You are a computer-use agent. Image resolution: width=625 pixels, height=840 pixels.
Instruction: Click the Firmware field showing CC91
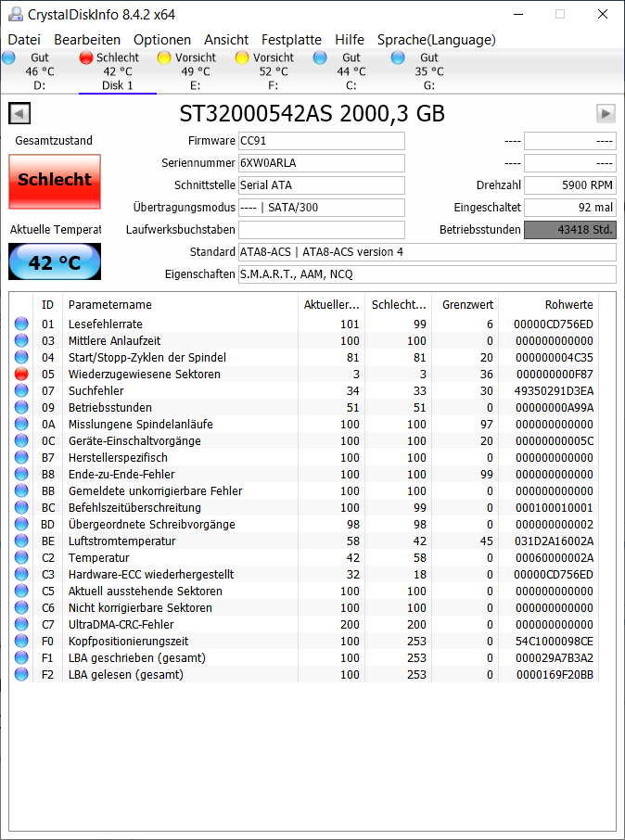coord(322,141)
